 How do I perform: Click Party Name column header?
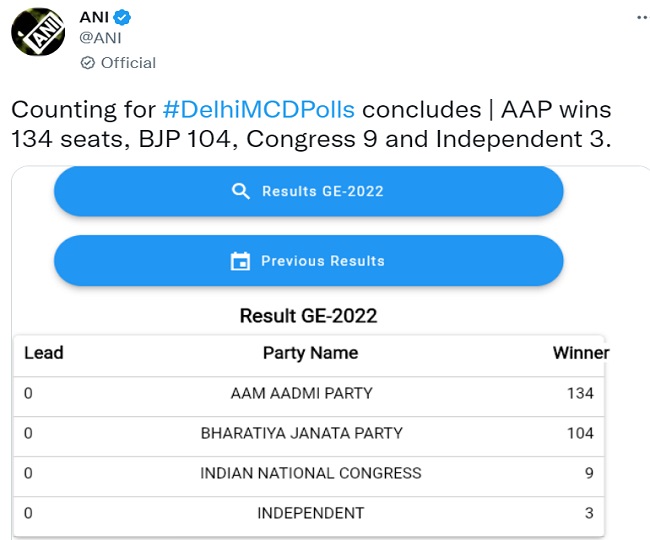pyautogui.click(x=310, y=353)
